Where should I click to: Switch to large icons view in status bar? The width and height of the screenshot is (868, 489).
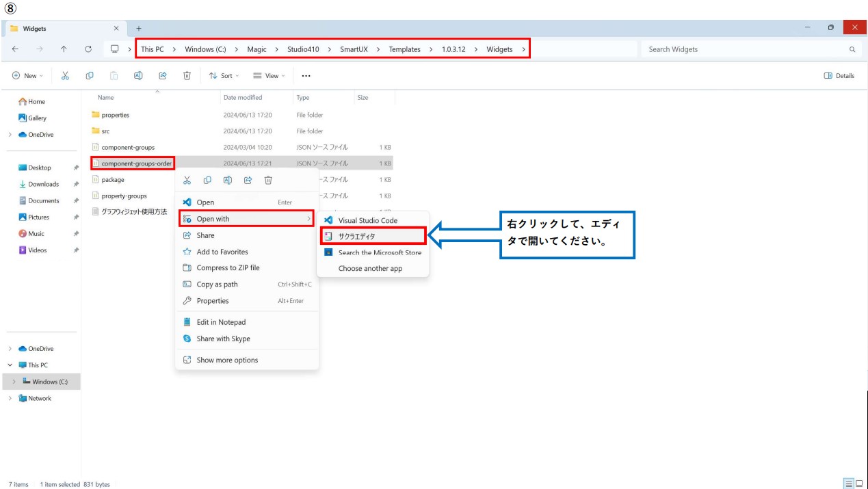(858, 484)
